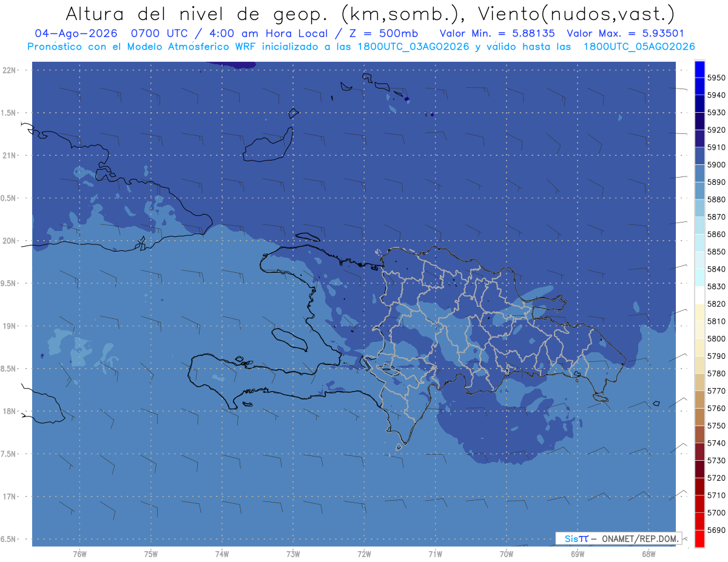This screenshot has height=562, width=728.
Task: Click pale yellow legend swatch between 5810 and 5820
Action: coord(699,312)
